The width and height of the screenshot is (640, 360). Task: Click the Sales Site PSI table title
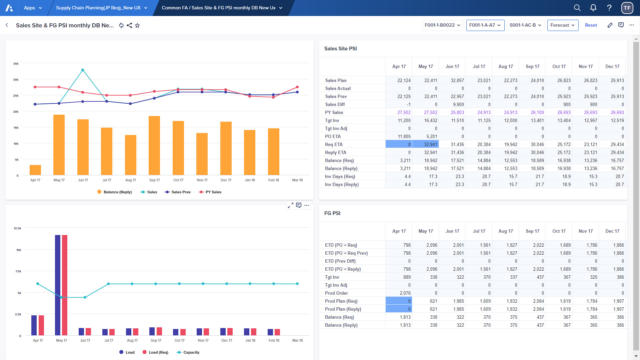click(341, 49)
